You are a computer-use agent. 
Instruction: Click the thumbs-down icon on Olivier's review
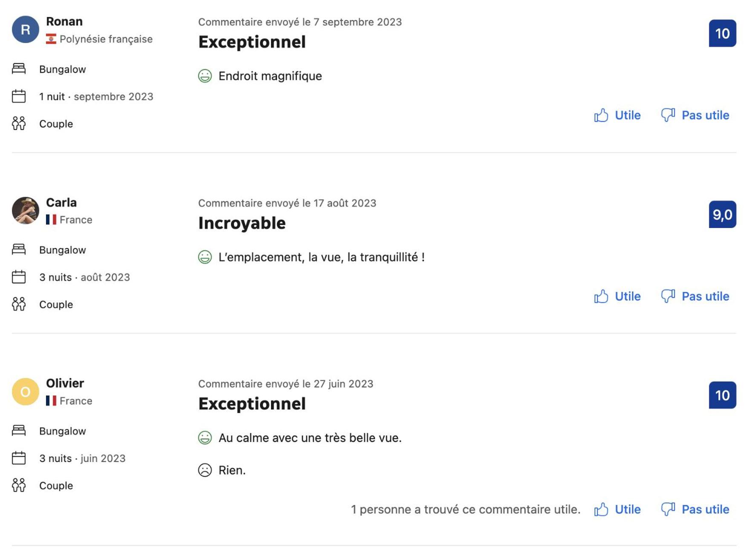[668, 509]
